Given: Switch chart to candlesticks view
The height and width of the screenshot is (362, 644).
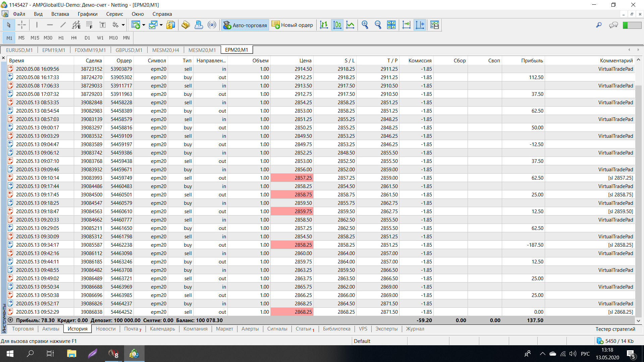Looking at the screenshot, I should tap(337, 25).
